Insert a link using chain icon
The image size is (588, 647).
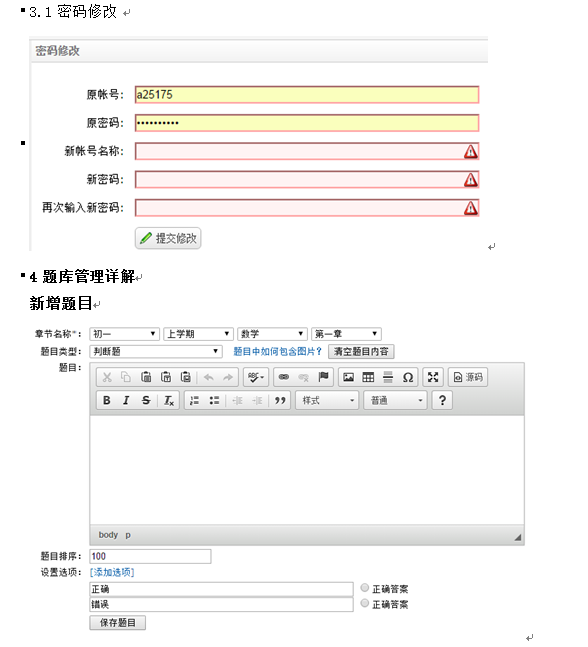point(283,377)
